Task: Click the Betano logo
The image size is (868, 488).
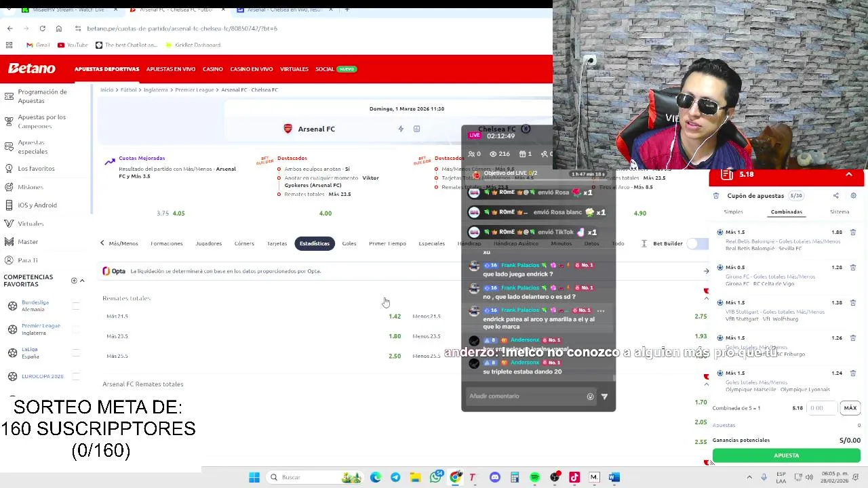Action: pos(32,68)
